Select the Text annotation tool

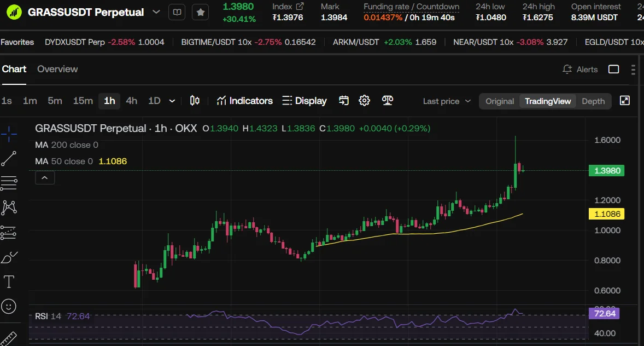point(9,282)
